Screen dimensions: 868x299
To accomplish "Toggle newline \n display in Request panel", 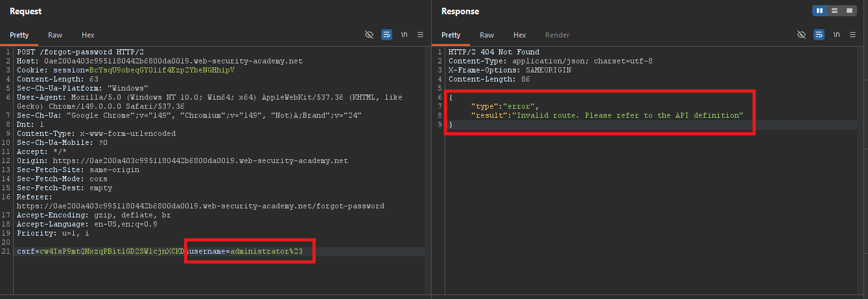I will (405, 35).
